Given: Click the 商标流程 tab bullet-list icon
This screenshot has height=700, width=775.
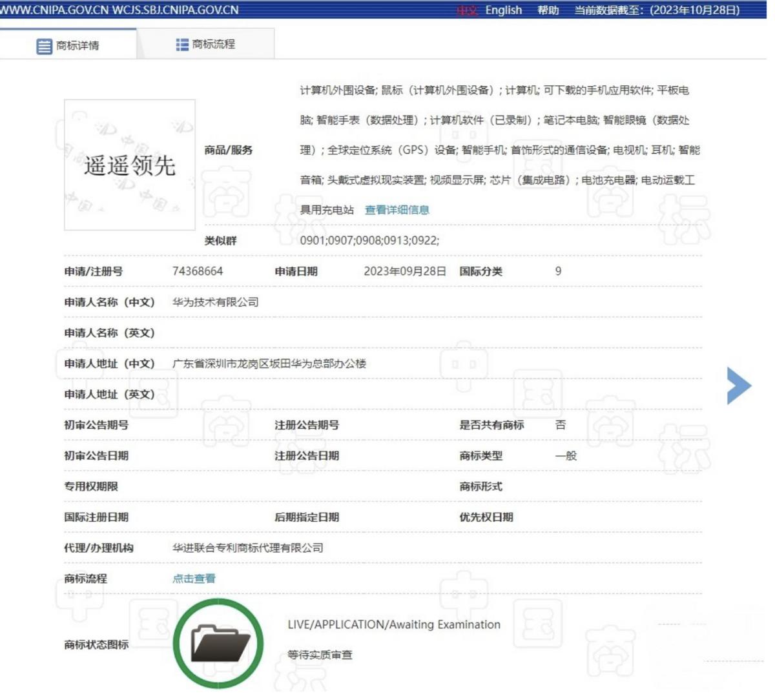Looking at the screenshot, I should click(x=182, y=45).
